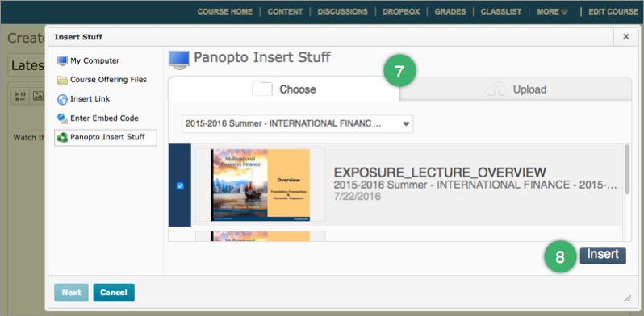This screenshot has height=316, width=644.
Task: Click the Panopto Insert Stuff heading
Action: tap(262, 57)
